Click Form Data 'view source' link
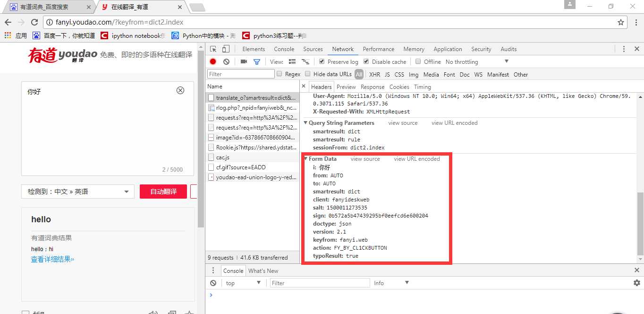 click(x=365, y=159)
